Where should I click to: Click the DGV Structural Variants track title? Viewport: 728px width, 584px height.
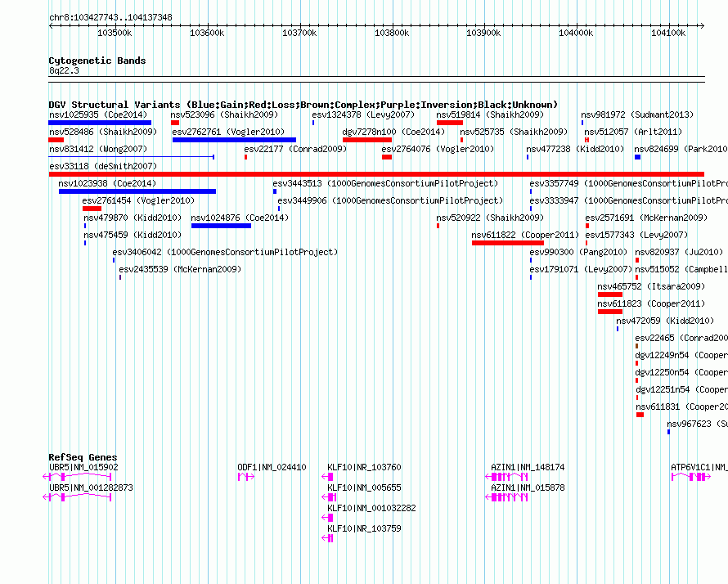coord(303,105)
